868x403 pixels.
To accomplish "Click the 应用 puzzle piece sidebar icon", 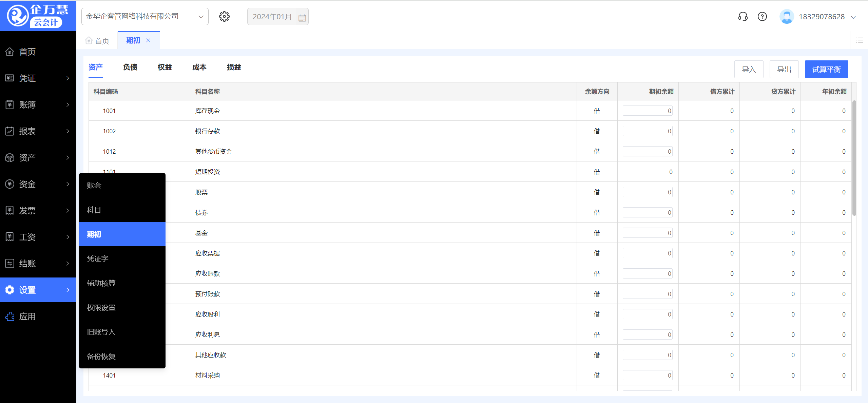I will (x=10, y=316).
